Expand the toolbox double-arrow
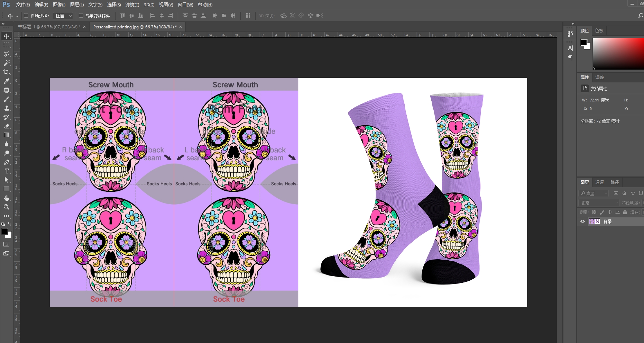The height and width of the screenshot is (343, 644). point(3,24)
